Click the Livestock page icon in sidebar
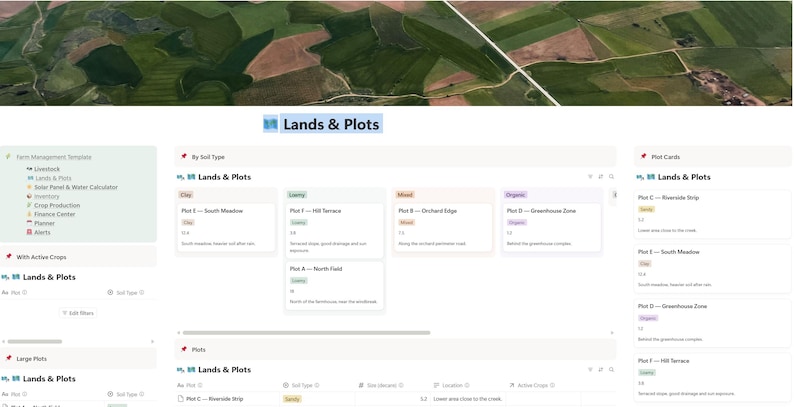This screenshot has height=407, width=794. [29, 169]
